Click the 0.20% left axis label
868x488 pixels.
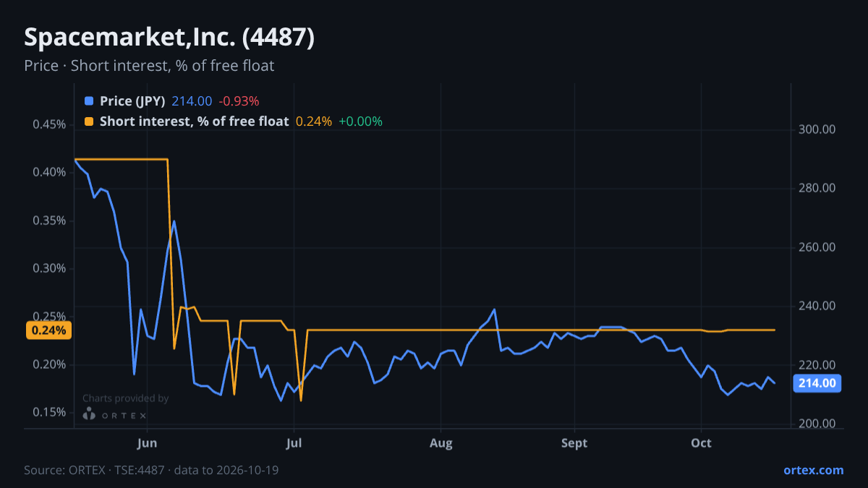pos(49,364)
